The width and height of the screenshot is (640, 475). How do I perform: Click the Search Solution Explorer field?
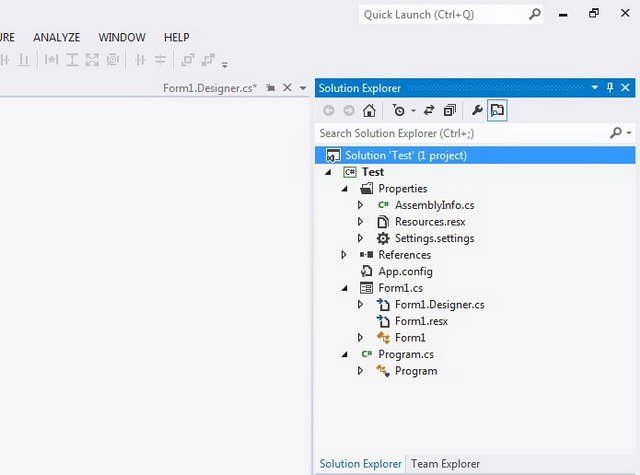(x=460, y=133)
